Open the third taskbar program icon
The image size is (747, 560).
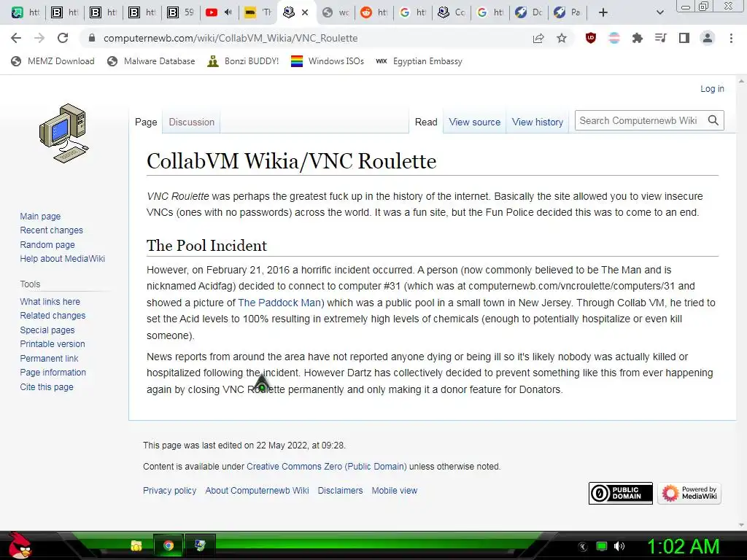[200, 545]
